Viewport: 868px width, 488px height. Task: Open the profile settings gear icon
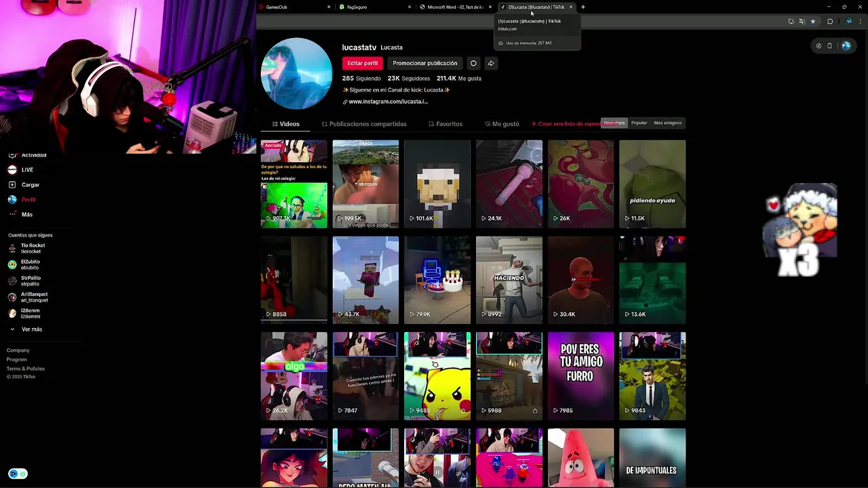click(x=473, y=63)
